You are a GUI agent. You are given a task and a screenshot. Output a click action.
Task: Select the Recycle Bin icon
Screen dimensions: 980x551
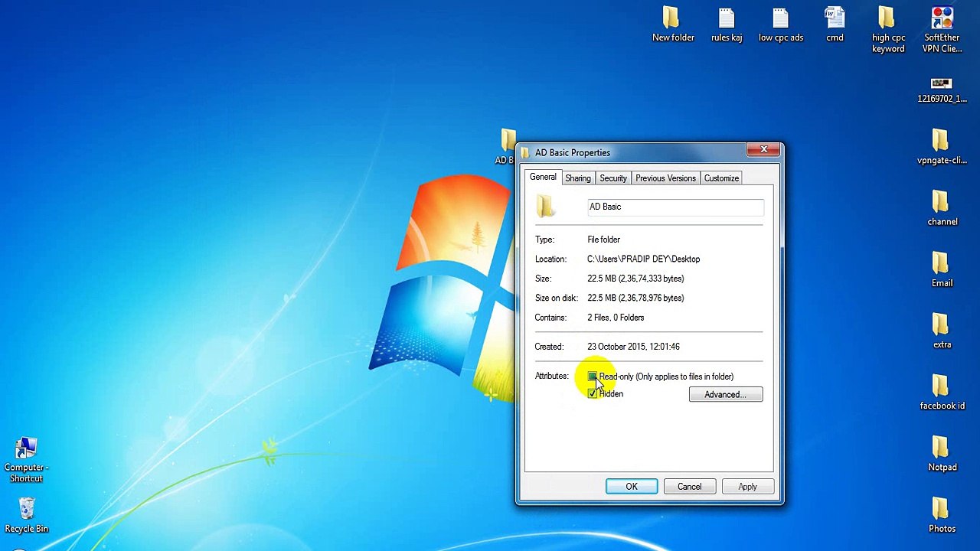pyautogui.click(x=26, y=514)
